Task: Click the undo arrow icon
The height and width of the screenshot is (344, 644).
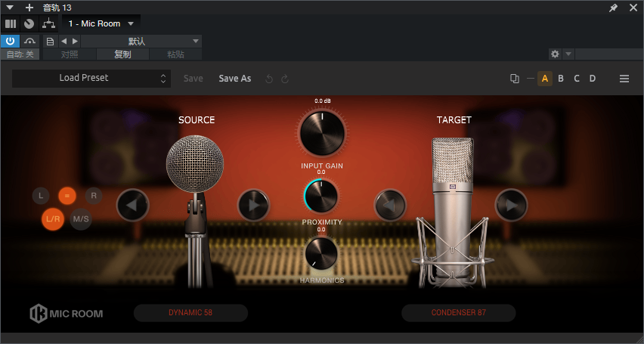Action: [x=269, y=79]
